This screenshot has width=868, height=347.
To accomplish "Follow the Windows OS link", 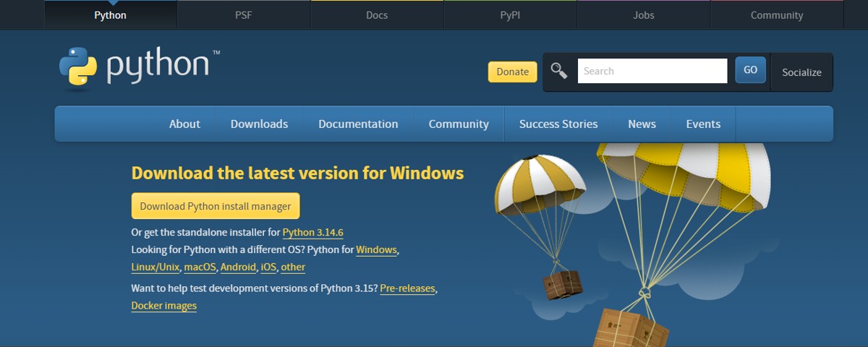I will 376,250.
